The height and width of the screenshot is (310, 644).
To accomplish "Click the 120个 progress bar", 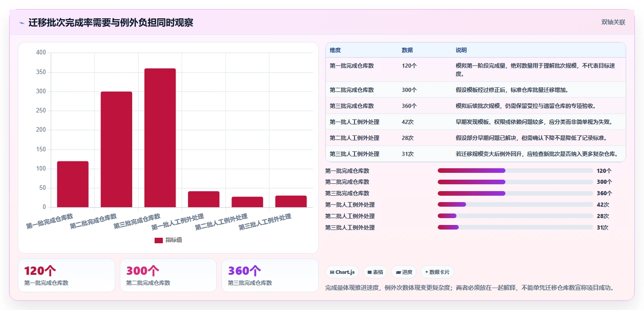I will click(515, 171).
